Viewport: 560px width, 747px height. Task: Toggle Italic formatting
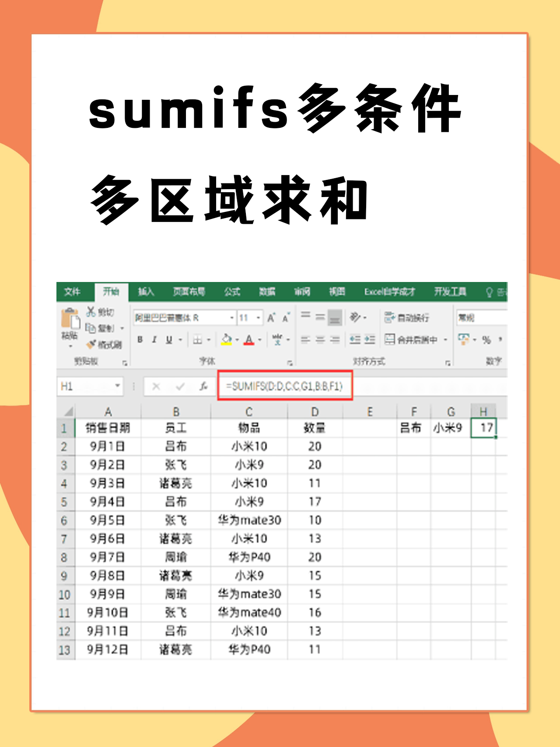[x=154, y=340]
